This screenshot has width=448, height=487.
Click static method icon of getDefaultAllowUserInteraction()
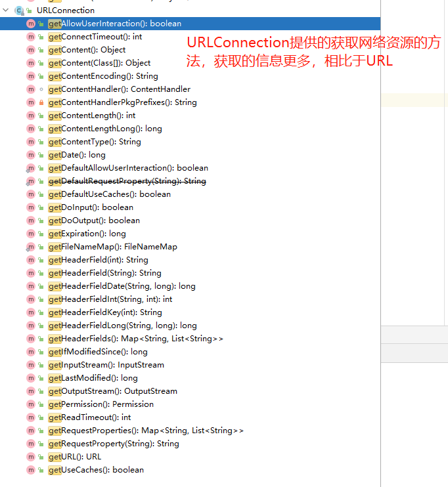tap(30, 168)
